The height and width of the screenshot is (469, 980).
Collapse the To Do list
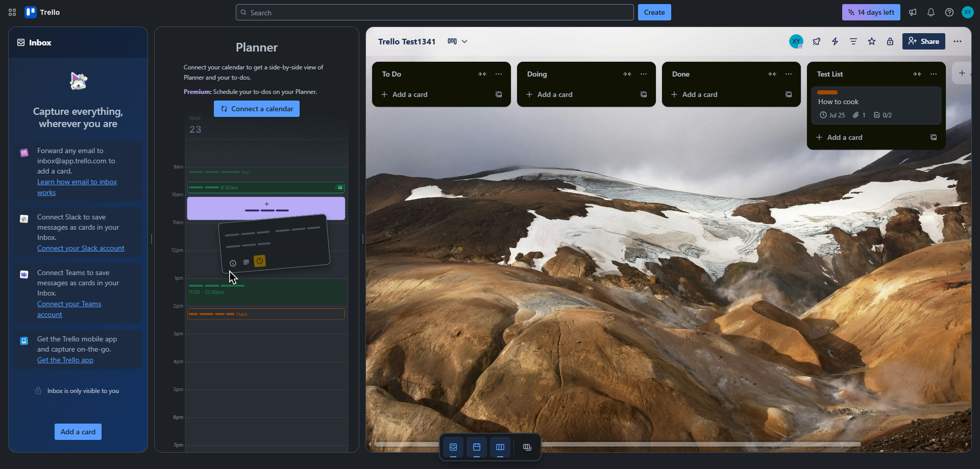coord(482,74)
